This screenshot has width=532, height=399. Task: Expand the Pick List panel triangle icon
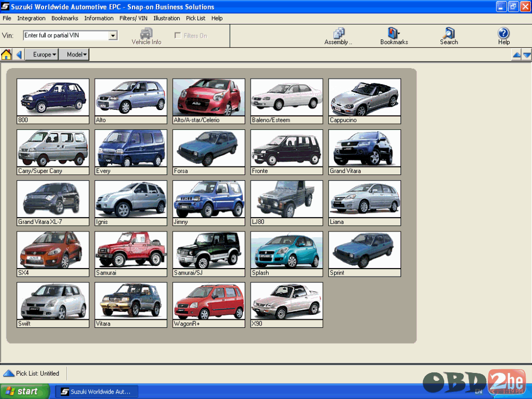pyautogui.click(x=9, y=373)
